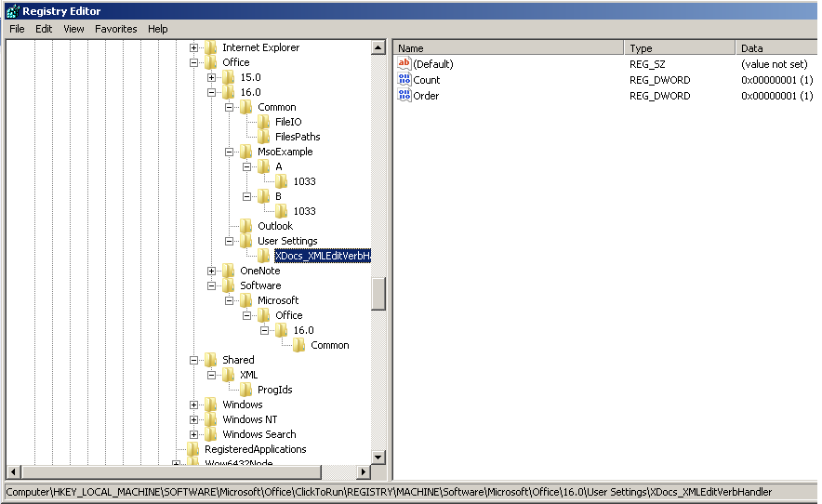Collapse the MsoExample key
Viewport: 822px width, 504px height.
[229, 153]
